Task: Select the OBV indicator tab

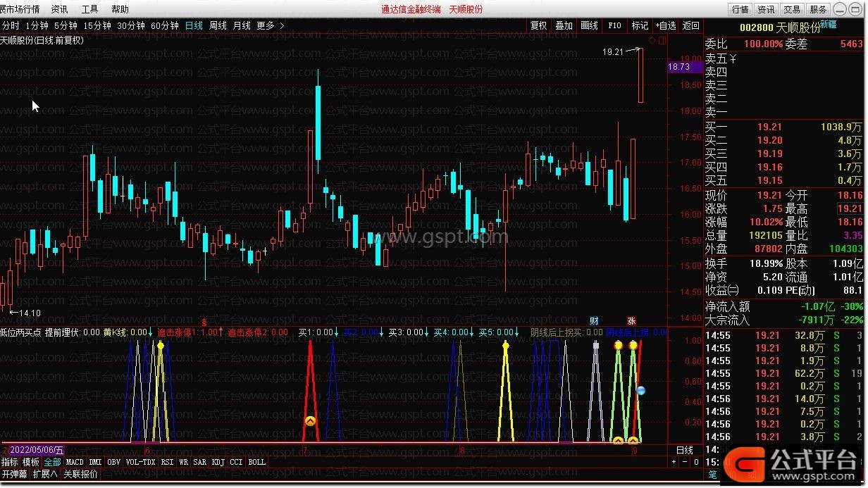Action: (114, 462)
